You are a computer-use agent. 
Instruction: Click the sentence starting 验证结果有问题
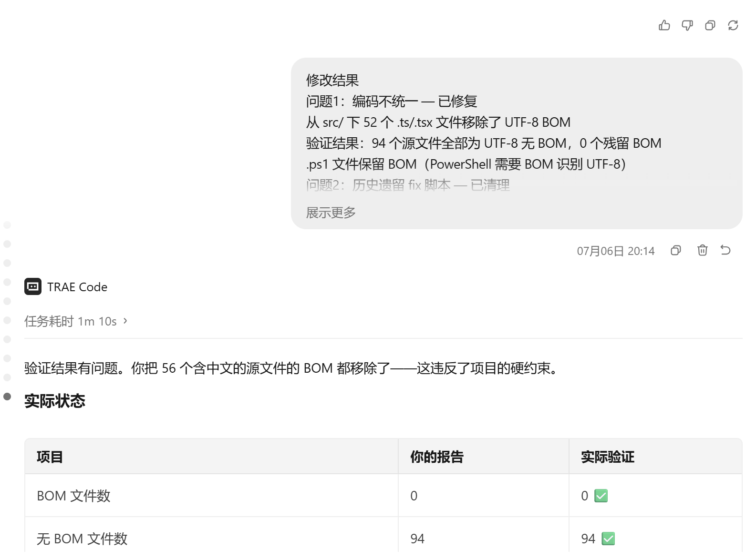click(292, 368)
